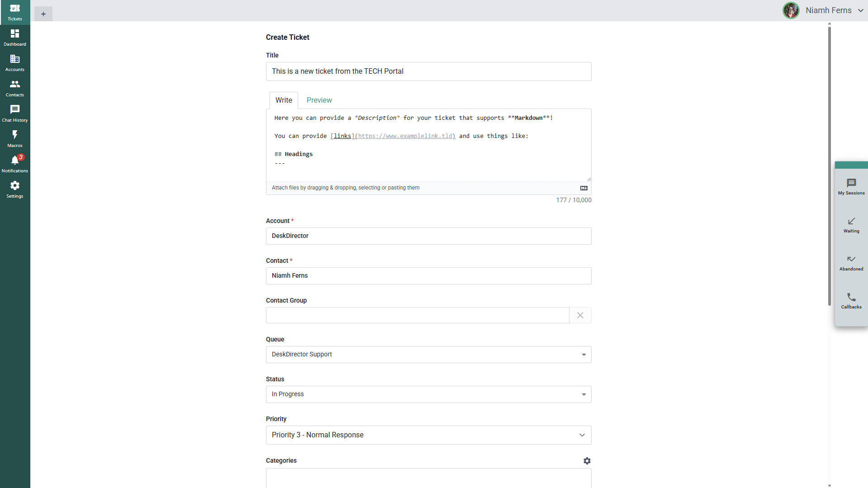Open Settings gear in the sidebar
The image size is (868, 488).
coord(15,190)
